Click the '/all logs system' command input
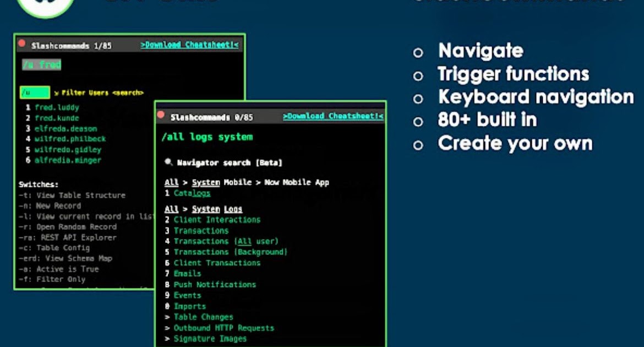The height and width of the screenshot is (347, 644). click(x=207, y=137)
